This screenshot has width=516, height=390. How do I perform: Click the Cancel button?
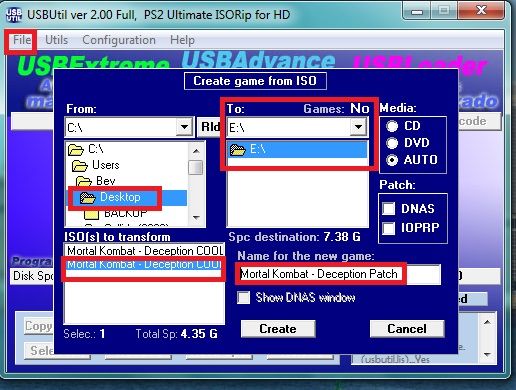[x=407, y=329]
